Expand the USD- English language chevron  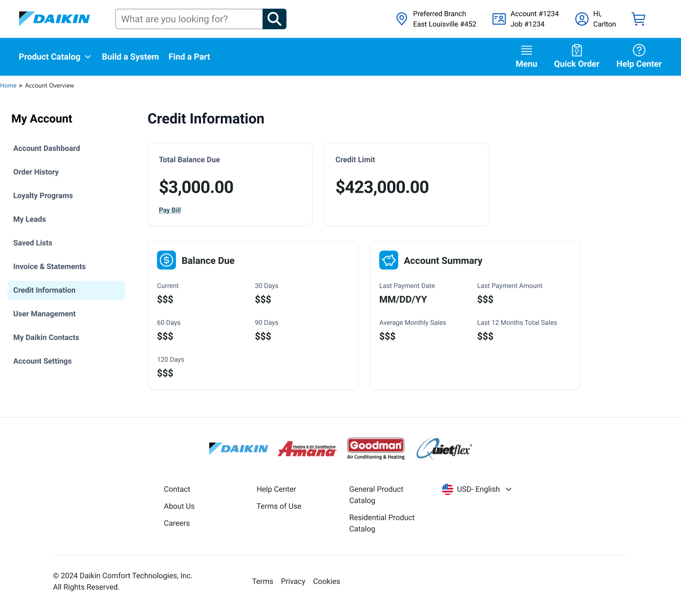click(509, 489)
